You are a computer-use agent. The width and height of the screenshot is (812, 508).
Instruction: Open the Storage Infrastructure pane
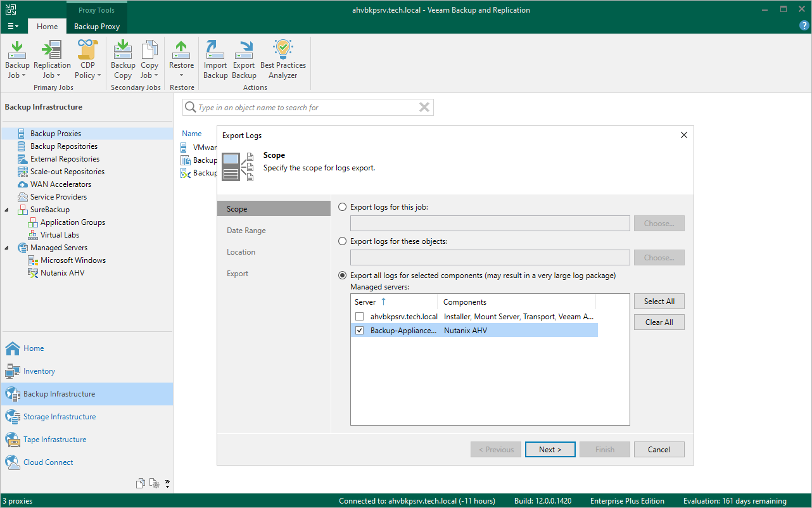(86, 417)
